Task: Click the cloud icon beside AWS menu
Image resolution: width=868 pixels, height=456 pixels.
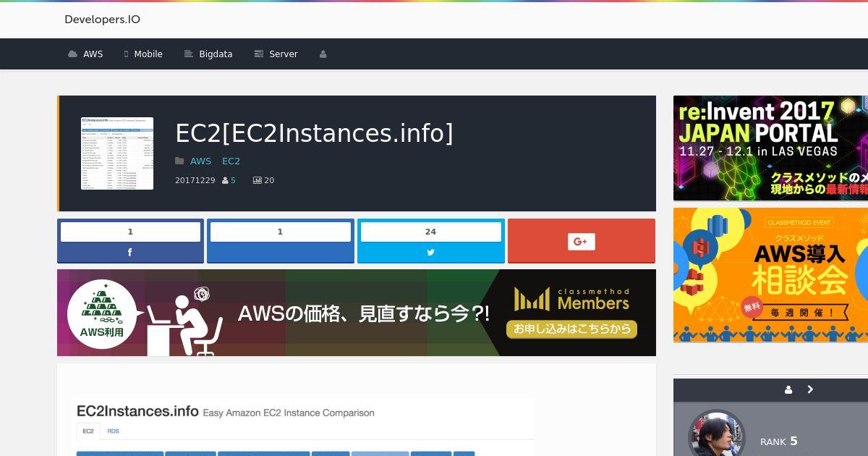Action: pos(72,54)
